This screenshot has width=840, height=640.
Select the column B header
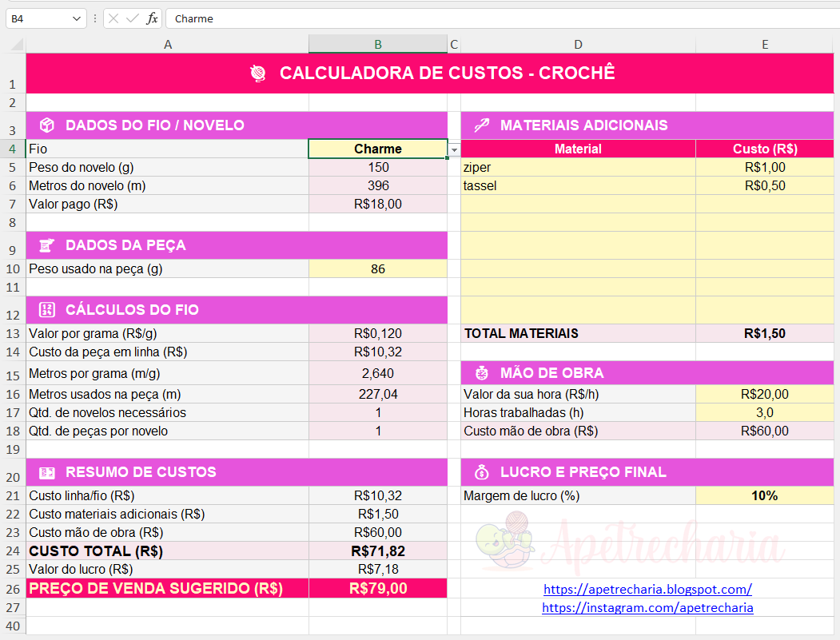click(377, 44)
